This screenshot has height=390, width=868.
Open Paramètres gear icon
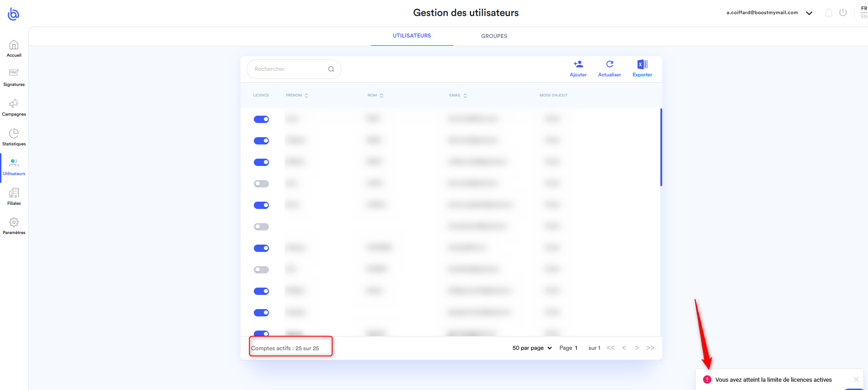click(x=14, y=223)
